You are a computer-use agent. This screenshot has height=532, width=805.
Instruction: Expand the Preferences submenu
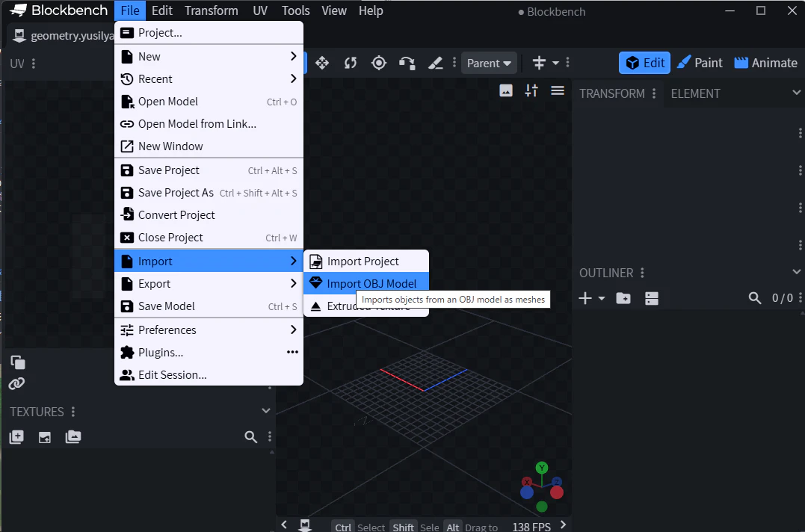pyautogui.click(x=209, y=330)
